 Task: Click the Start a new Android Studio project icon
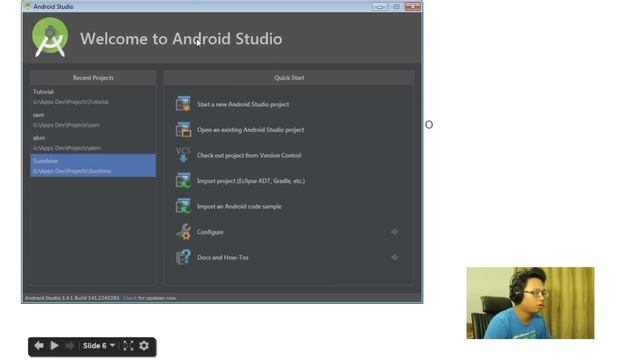pos(183,104)
